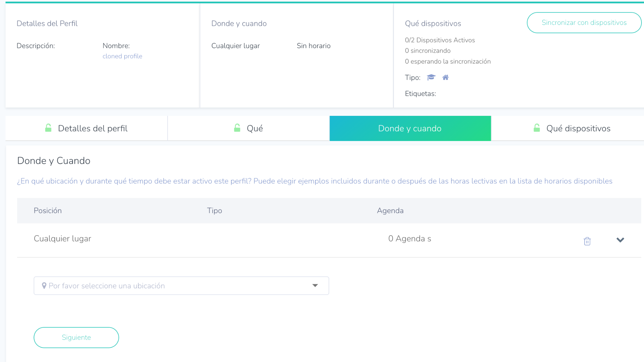
Task: Click the Posición column header
Action: click(x=48, y=211)
